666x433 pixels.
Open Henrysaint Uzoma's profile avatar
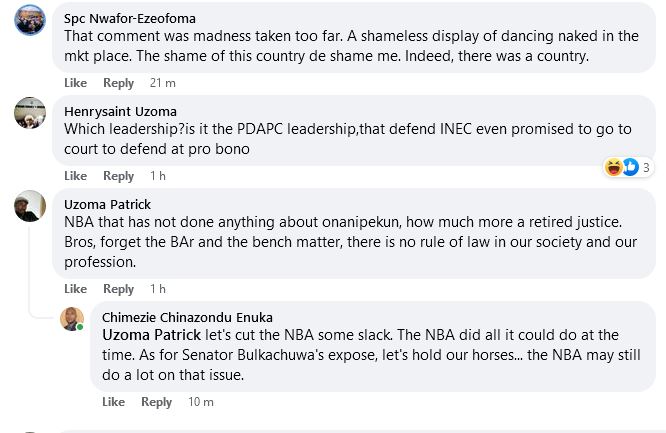30,113
